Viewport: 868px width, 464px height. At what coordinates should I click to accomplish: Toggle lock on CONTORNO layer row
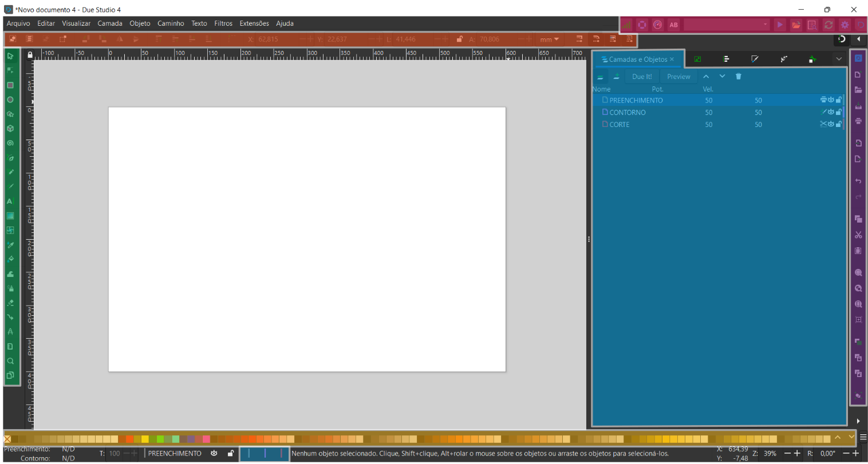point(839,112)
